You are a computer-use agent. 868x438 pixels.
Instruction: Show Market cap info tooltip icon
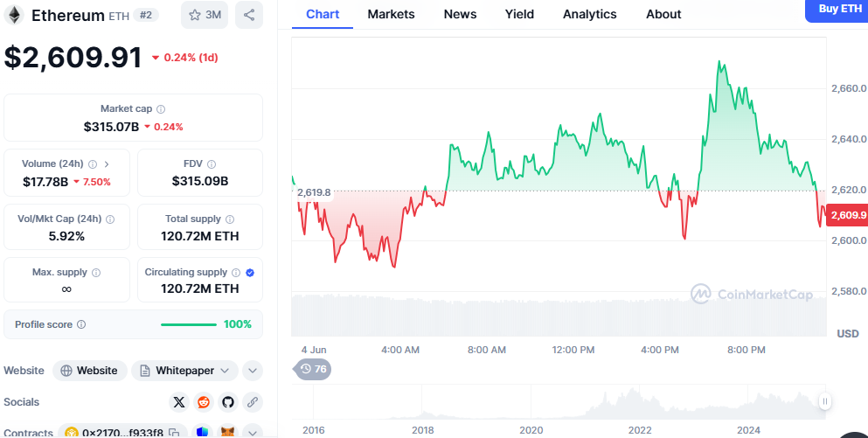161,109
